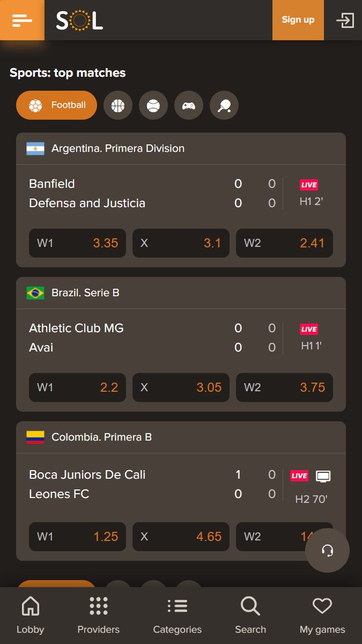Choose W2 3.75 for Avai
Viewport: 362px width, 644px height.
tap(284, 387)
